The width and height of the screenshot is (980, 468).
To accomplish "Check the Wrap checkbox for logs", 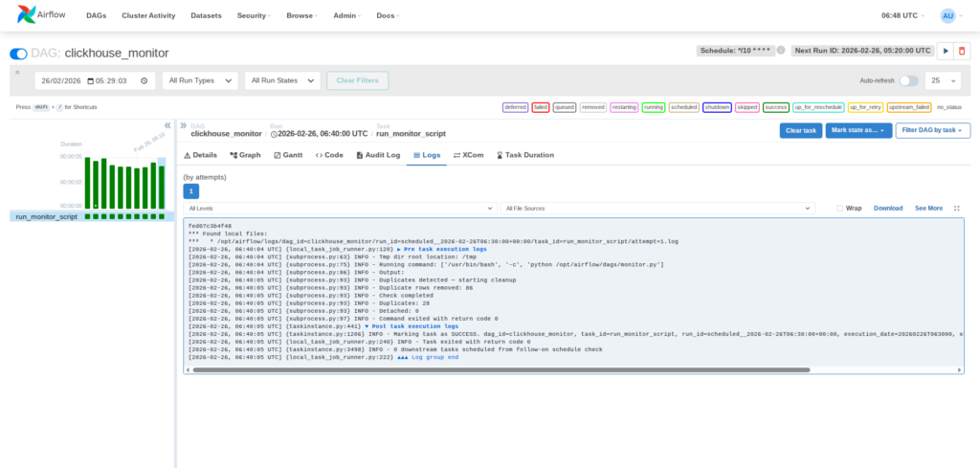I will (x=840, y=208).
